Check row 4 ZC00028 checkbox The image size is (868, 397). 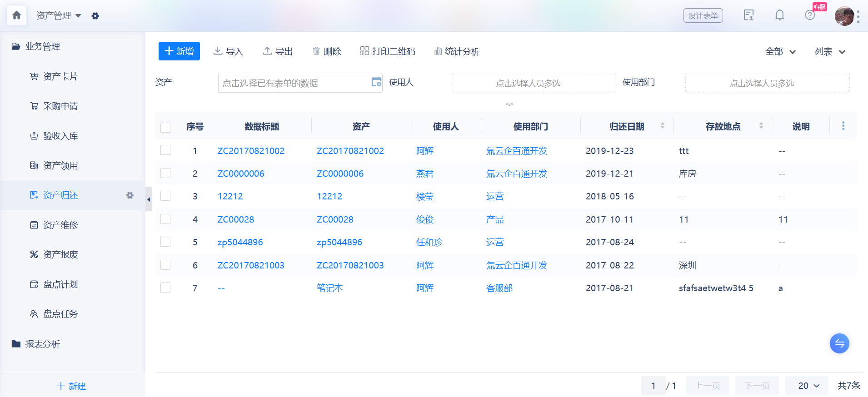pos(165,219)
